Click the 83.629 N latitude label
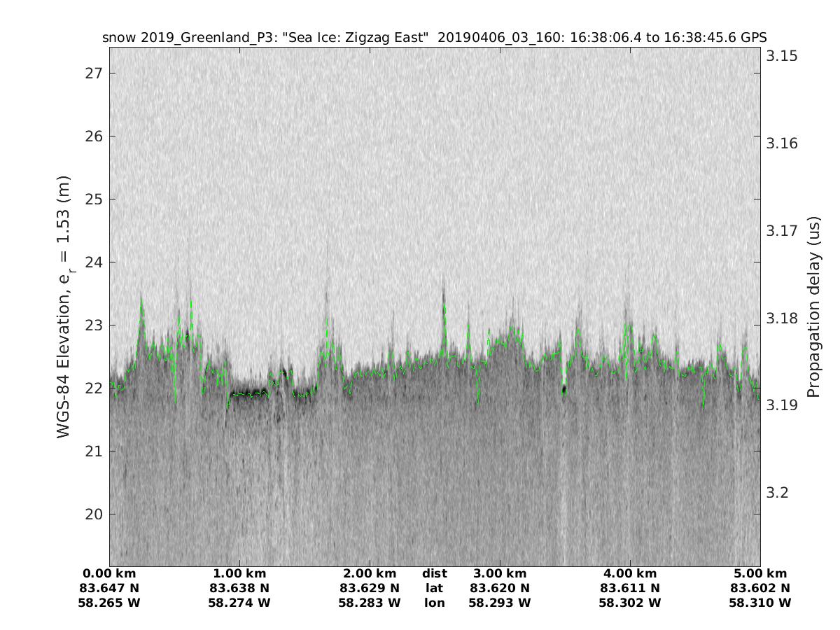 click(370, 588)
